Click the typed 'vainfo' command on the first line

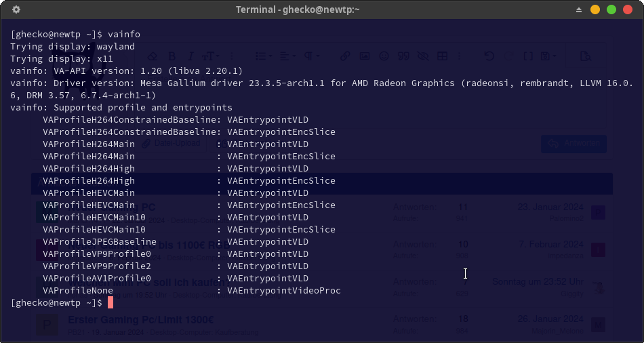pos(124,34)
